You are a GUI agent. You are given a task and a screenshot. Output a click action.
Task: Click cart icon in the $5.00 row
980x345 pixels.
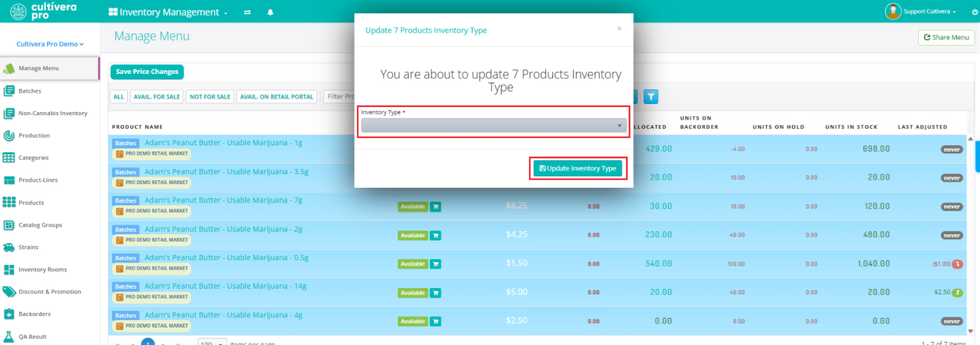[x=435, y=293]
